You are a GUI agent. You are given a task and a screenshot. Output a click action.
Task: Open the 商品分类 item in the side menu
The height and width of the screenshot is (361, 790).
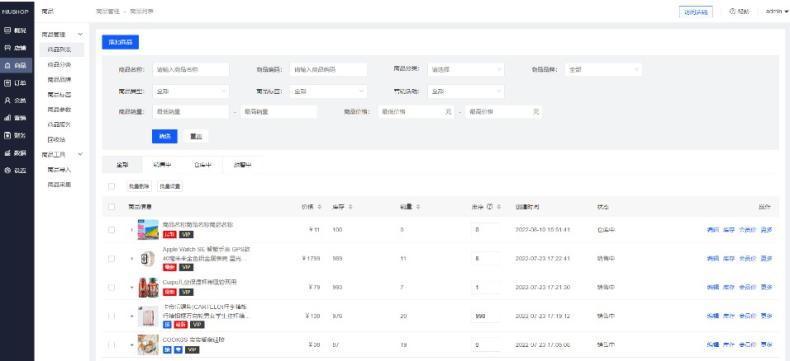[x=59, y=64]
